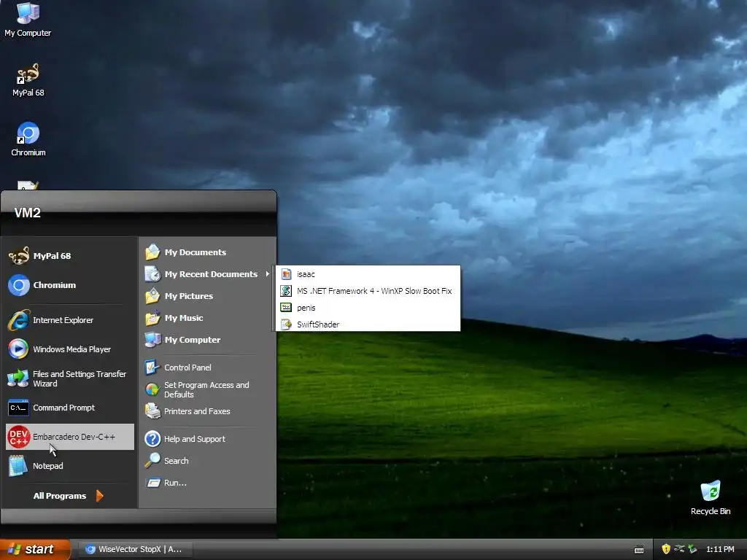The width and height of the screenshot is (747, 560).
Task: Launch Chromium from the Start menu
Action: [x=69, y=285]
